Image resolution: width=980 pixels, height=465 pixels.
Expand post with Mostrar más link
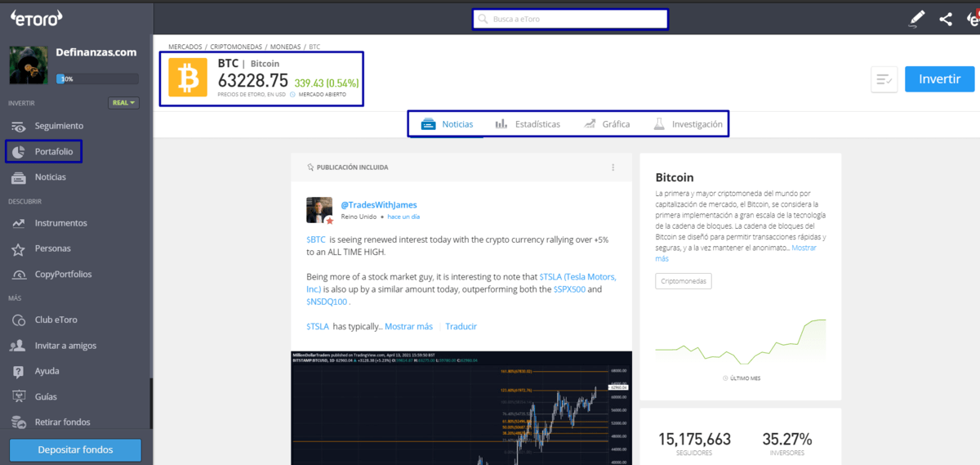point(408,326)
